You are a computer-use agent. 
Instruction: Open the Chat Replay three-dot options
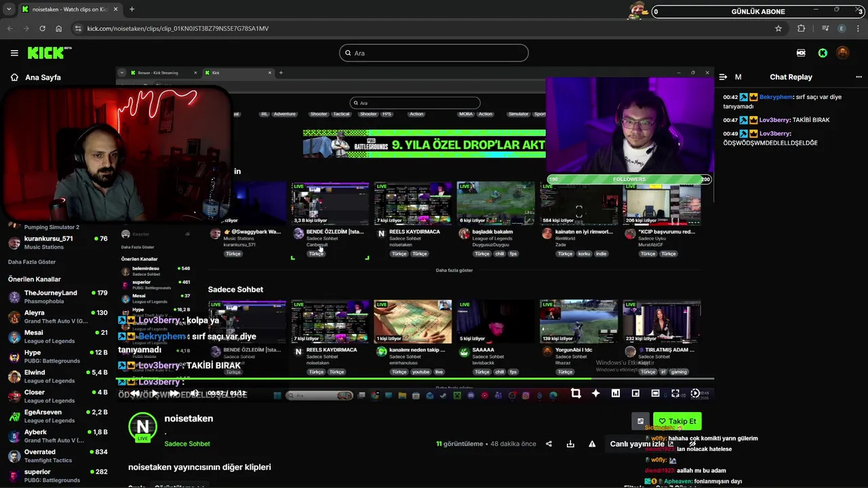click(x=859, y=77)
